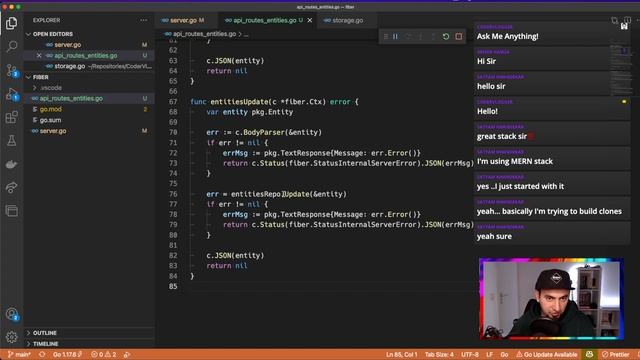The height and width of the screenshot is (360, 640).
Task: Click the main branch indicator in status bar
Action: (x=19, y=354)
